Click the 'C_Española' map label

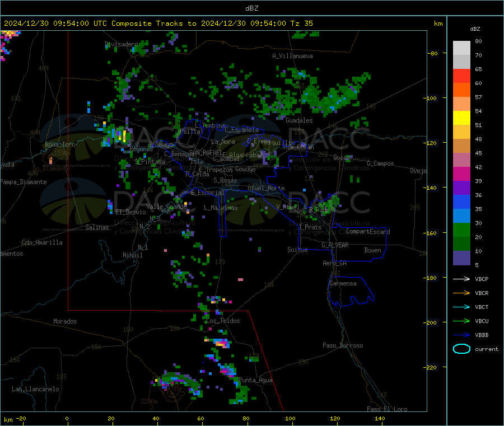(x=241, y=130)
